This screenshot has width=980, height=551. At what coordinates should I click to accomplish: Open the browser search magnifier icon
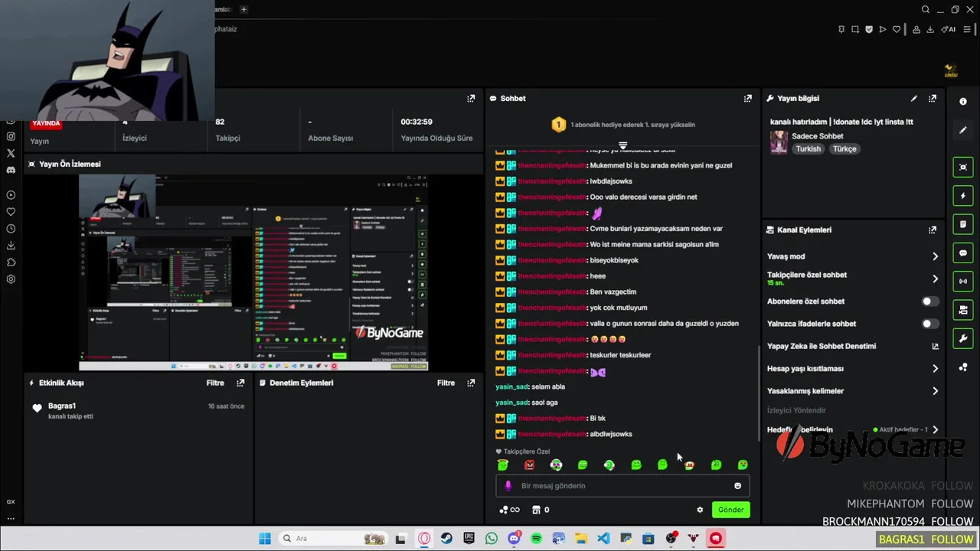point(926,10)
